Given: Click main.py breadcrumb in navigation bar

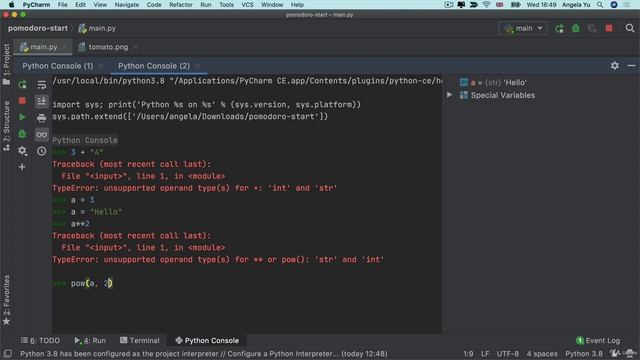Looking at the screenshot, I should click(97, 28).
